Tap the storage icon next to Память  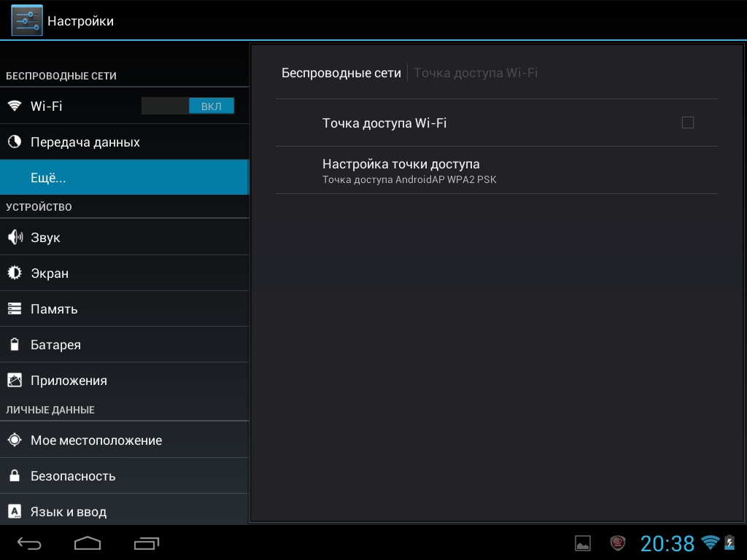[x=15, y=309]
